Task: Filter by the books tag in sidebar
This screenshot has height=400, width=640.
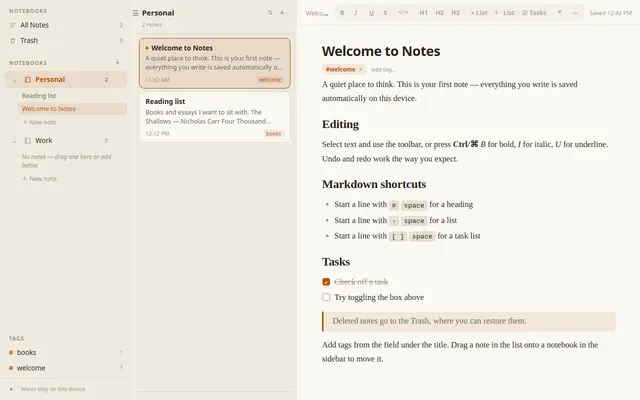Action: click(66, 352)
